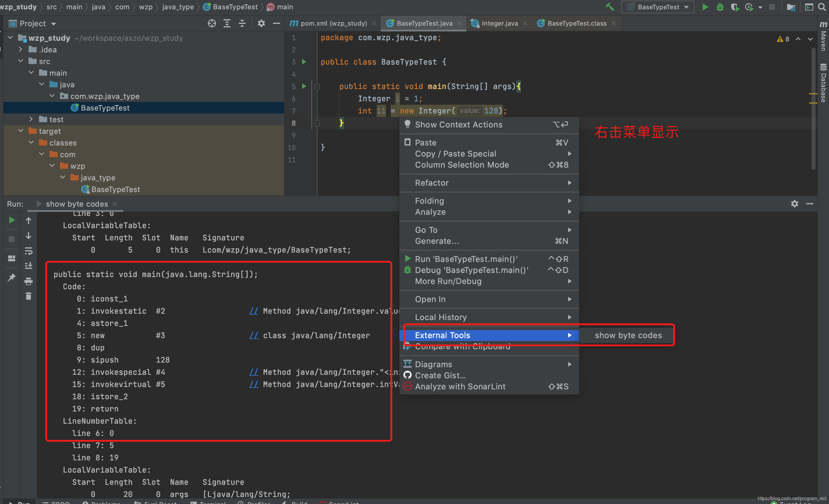Click the green Run button in top toolbar
The height and width of the screenshot is (504, 829).
coord(705,7)
